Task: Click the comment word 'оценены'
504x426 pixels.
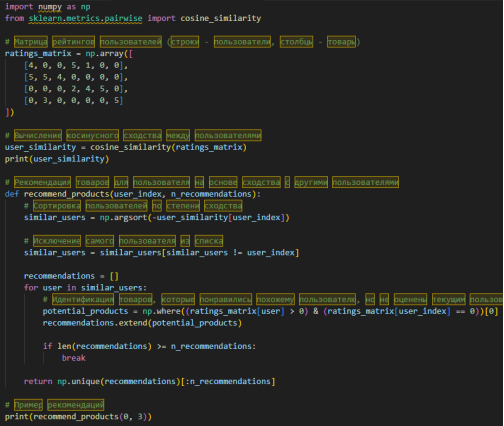Action: click(x=410, y=299)
